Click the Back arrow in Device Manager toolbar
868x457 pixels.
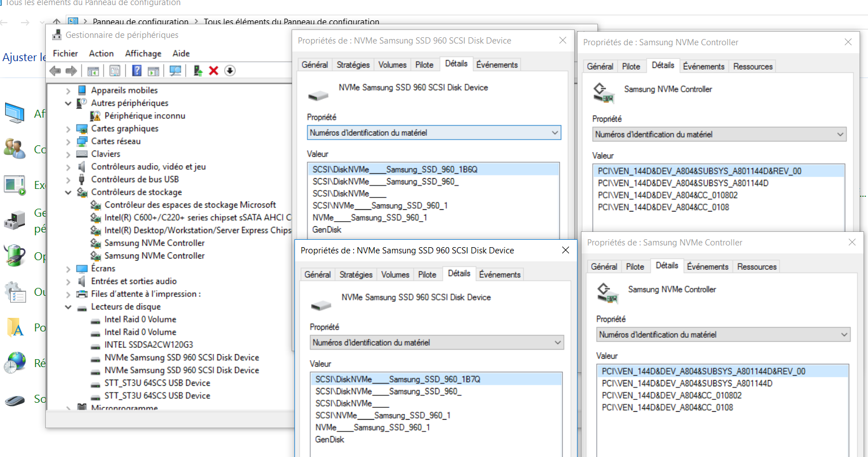click(55, 71)
